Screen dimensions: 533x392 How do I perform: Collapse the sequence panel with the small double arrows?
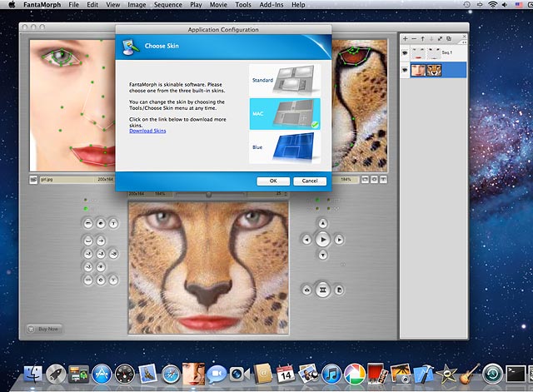coord(464,42)
